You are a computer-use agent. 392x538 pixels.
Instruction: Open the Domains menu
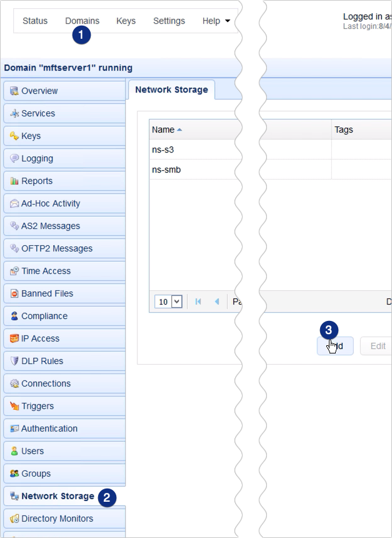[82, 21]
